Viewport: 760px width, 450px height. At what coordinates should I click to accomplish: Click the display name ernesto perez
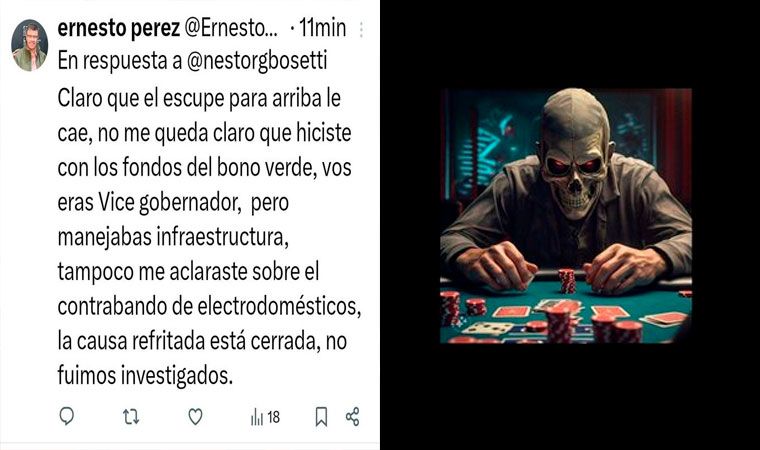tap(118, 29)
